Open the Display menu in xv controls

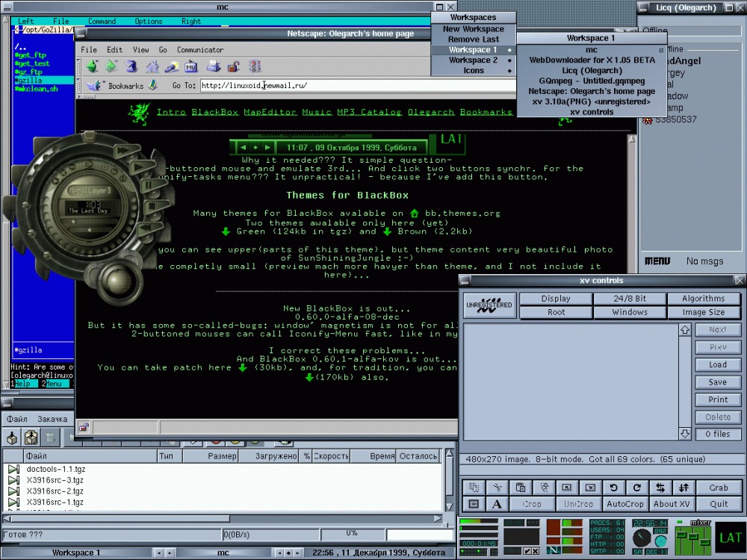tap(556, 299)
